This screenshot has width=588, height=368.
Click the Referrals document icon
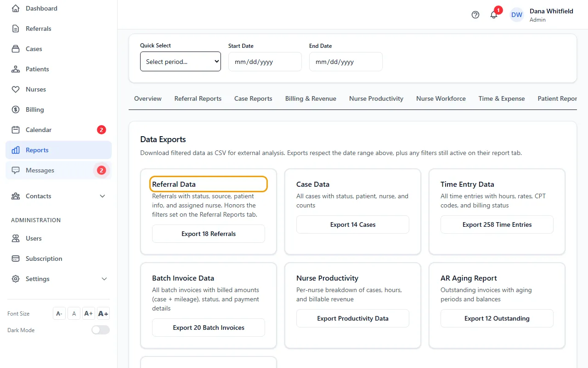click(16, 29)
